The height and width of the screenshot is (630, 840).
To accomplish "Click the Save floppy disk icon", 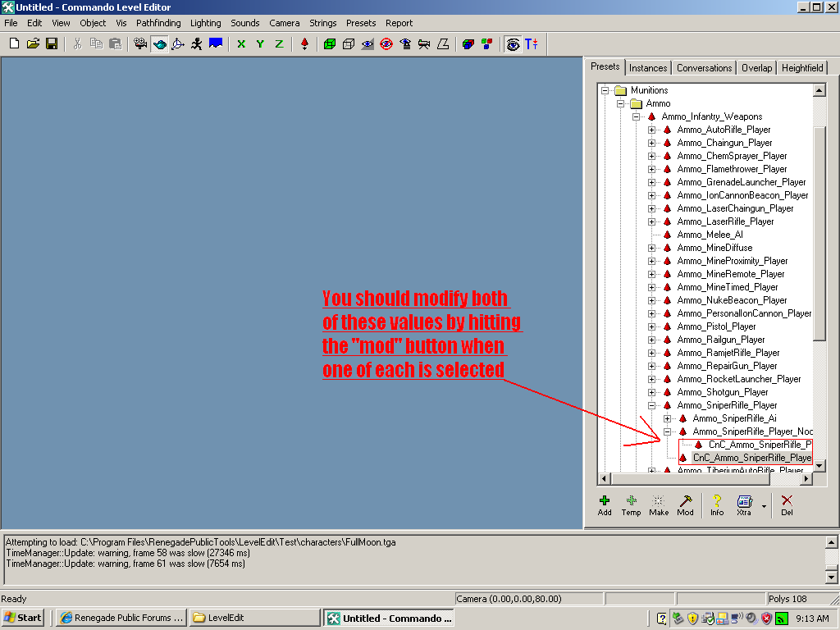I will pos(51,43).
